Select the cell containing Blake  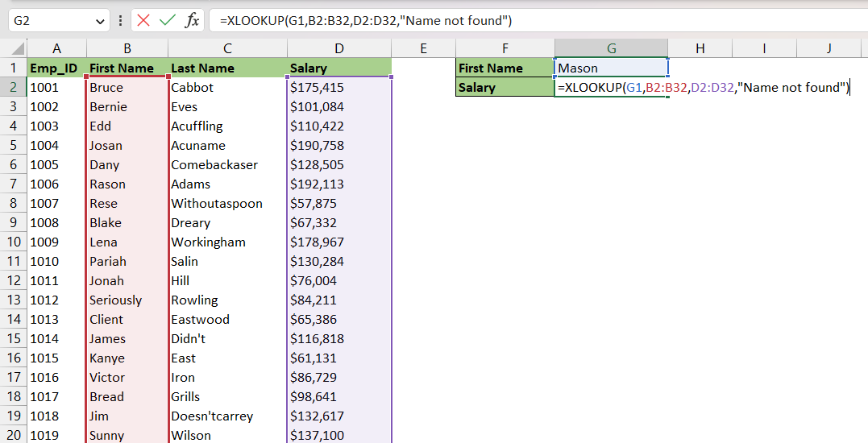point(127,223)
